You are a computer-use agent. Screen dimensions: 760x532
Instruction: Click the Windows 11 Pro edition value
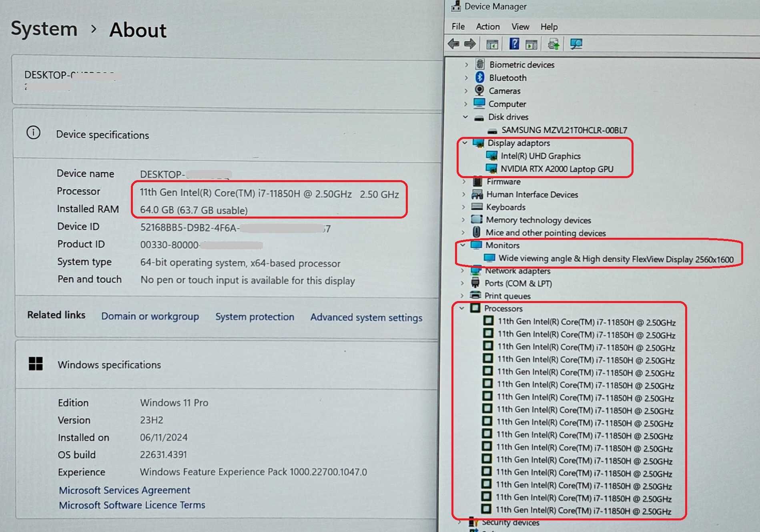click(x=174, y=403)
